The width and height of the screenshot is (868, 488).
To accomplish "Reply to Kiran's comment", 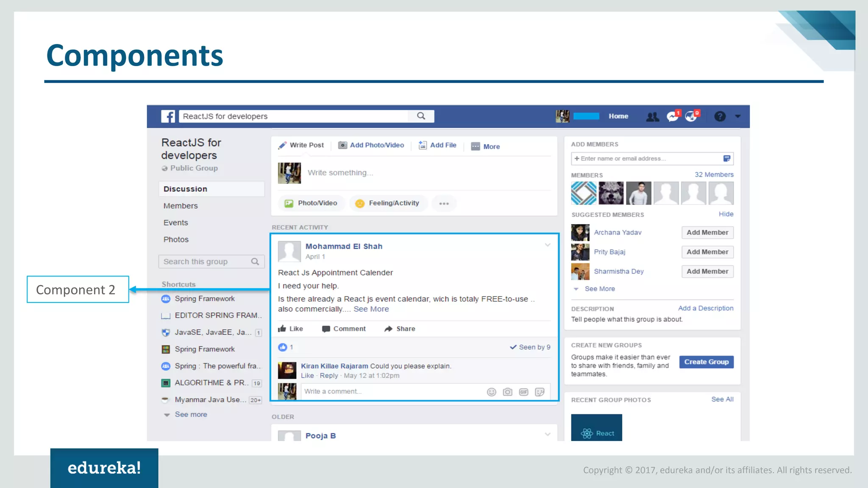I will point(329,376).
